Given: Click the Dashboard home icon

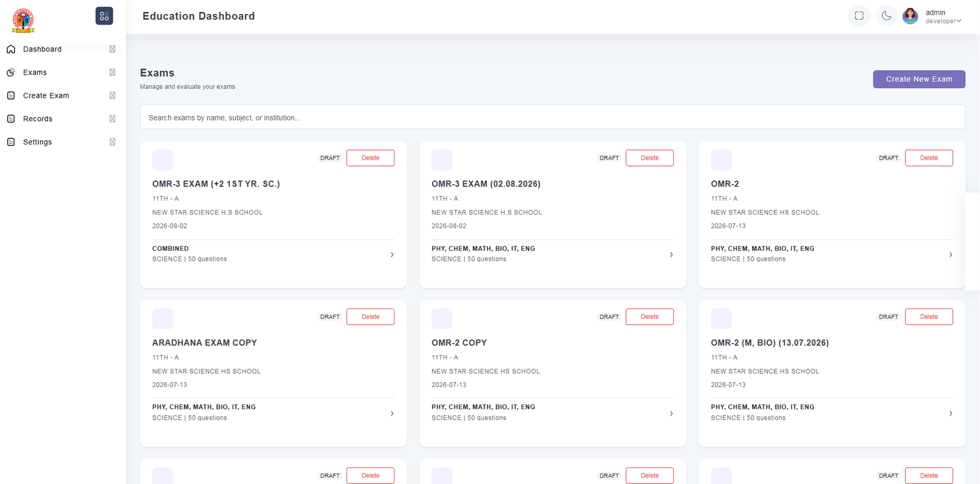Looking at the screenshot, I should click(x=11, y=49).
